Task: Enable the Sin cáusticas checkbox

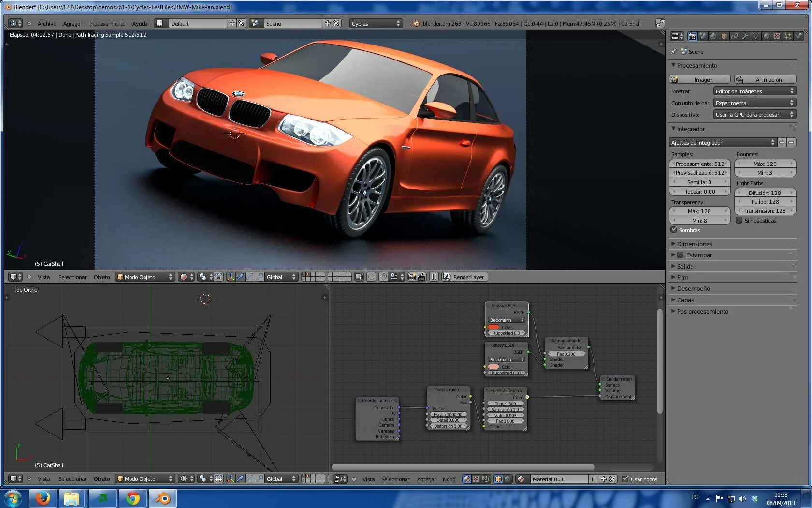Action: tap(739, 221)
